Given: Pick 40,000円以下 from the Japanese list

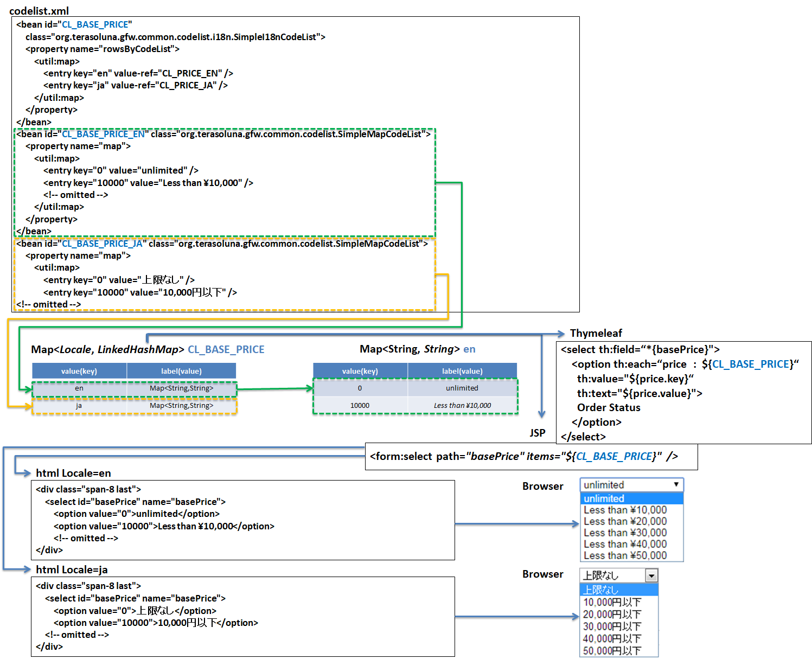Looking at the screenshot, I should point(612,638).
